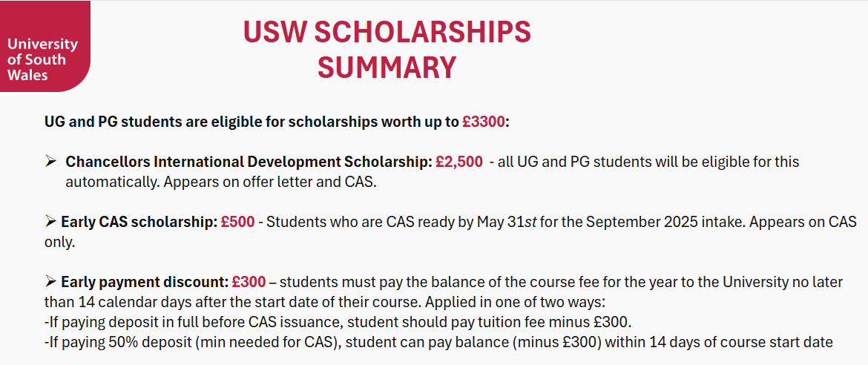
Task: Click the £3300 amount in red
Action: [x=484, y=122]
